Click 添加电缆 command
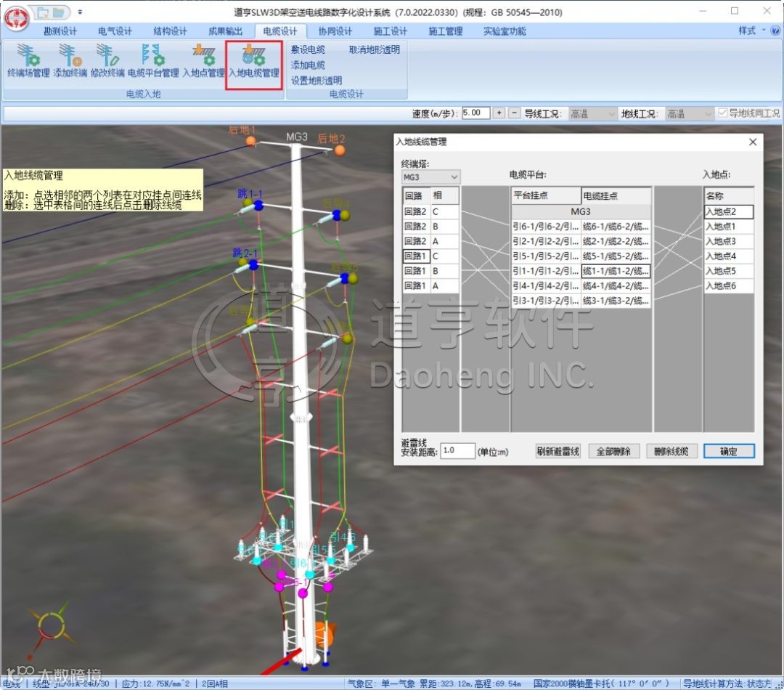Screen dimensions: 784x690 coord(308,65)
